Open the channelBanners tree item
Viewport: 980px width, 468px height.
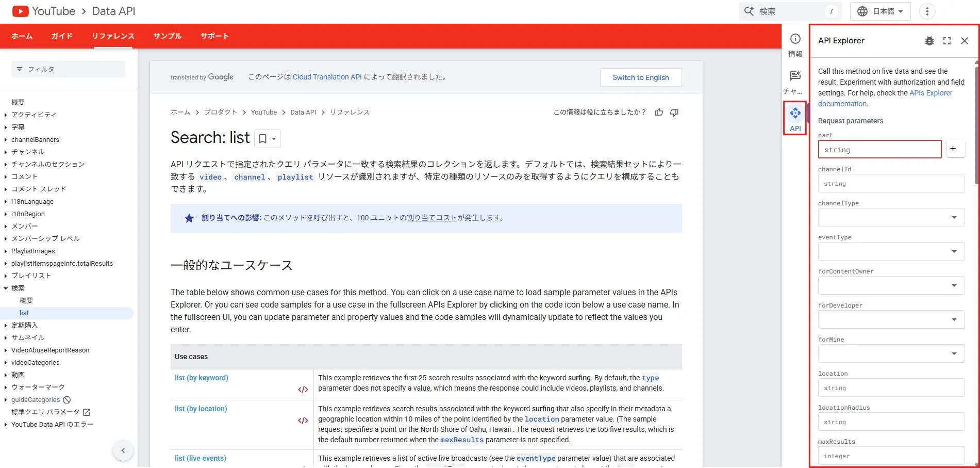[x=35, y=139]
